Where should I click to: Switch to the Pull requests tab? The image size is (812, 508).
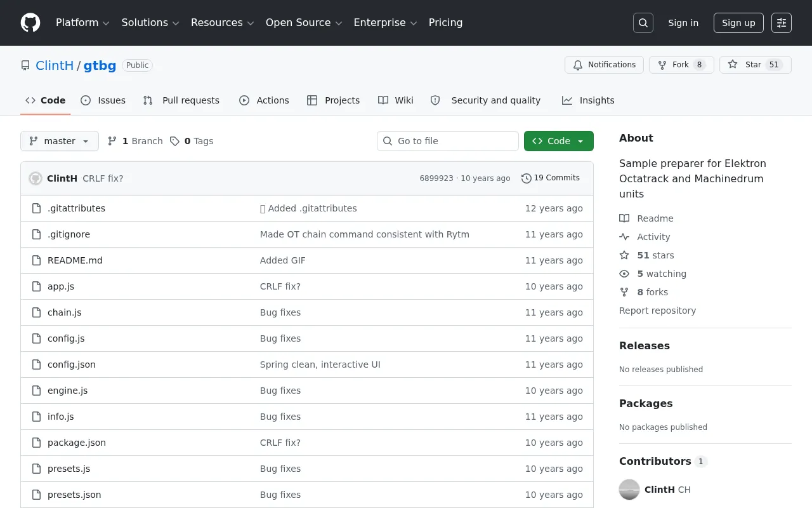[x=181, y=100]
